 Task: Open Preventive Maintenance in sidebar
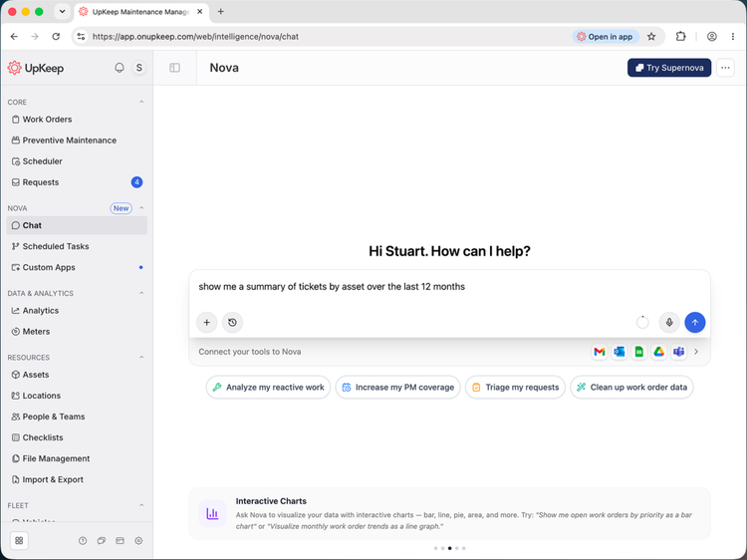pyautogui.click(x=77, y=140)
